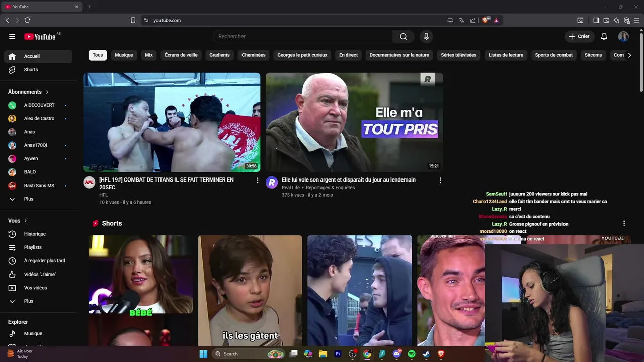Screen dimensions: 644x362
Task: Start voice search with the microphone
Action: (426, 36)
